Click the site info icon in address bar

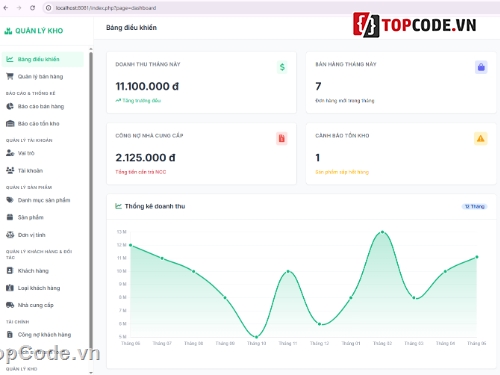coord(49,8)
